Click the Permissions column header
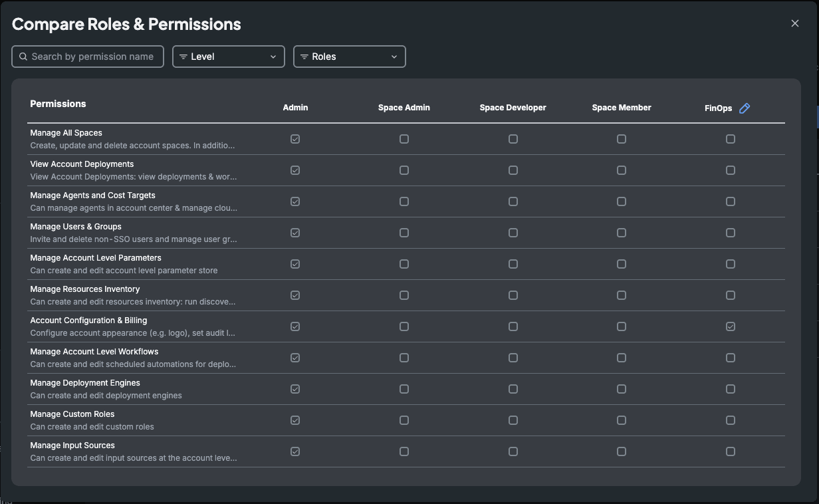 [58, 104]
